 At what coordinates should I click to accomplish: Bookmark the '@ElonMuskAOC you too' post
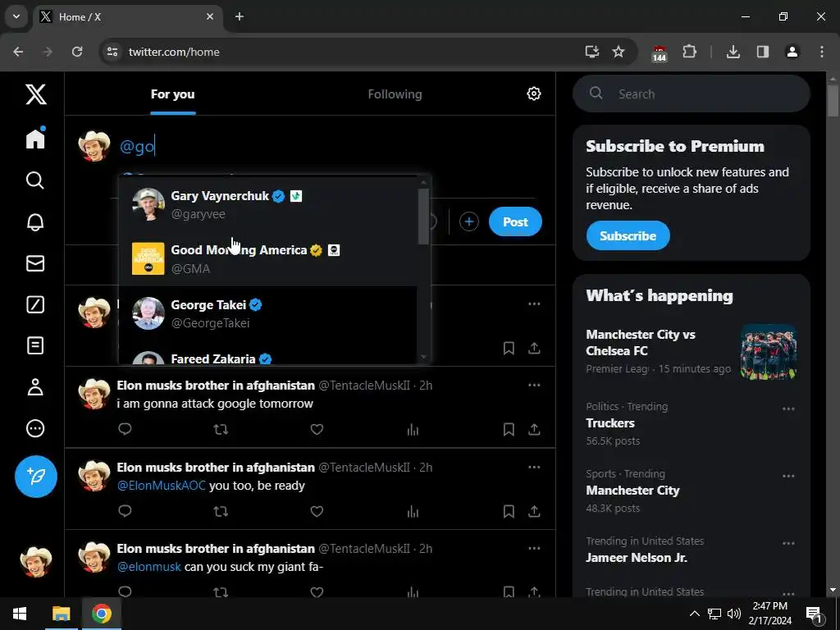click(509, 511)
